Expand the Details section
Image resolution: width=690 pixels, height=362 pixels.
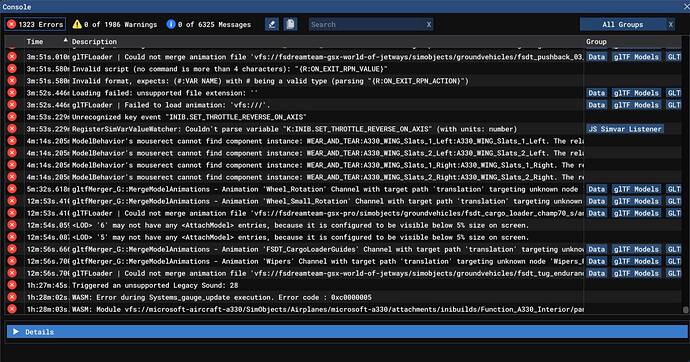(x=347, y=332)
